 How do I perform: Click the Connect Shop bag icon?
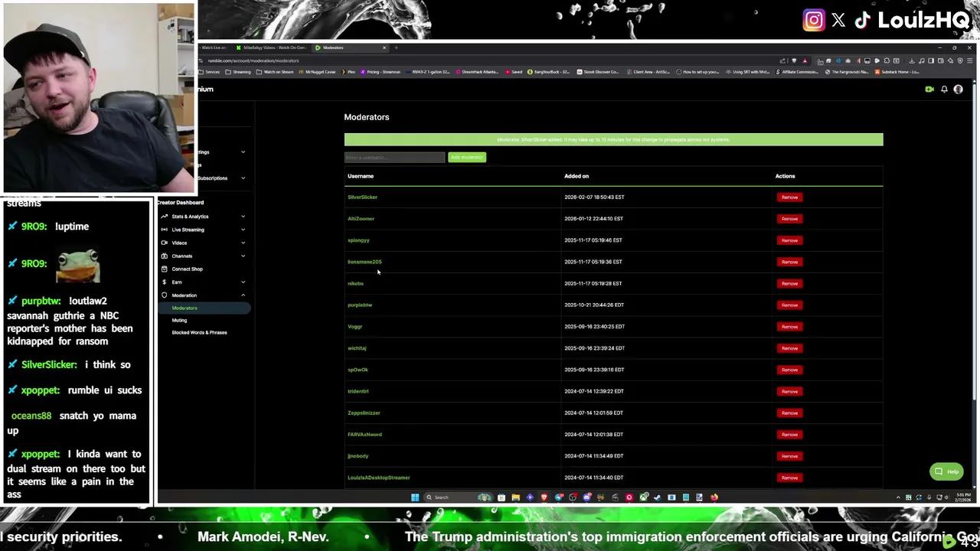click(x=164, y=269)
